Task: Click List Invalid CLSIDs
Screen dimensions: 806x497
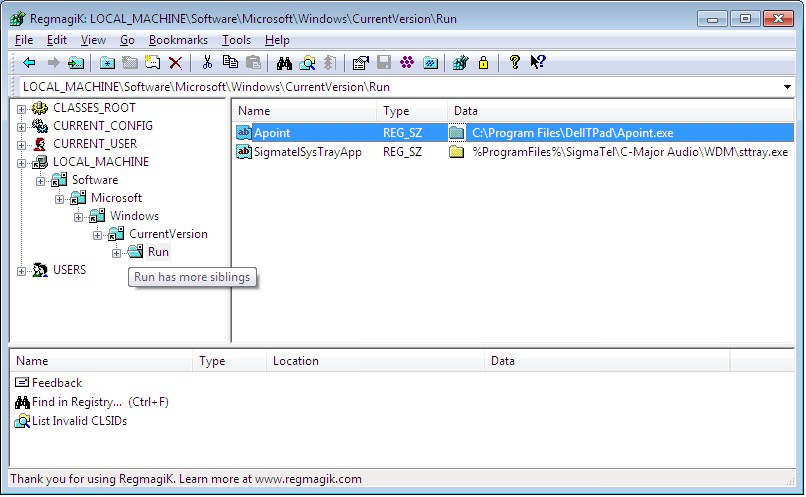Action: pyautogui.click(x=79, y=421)
